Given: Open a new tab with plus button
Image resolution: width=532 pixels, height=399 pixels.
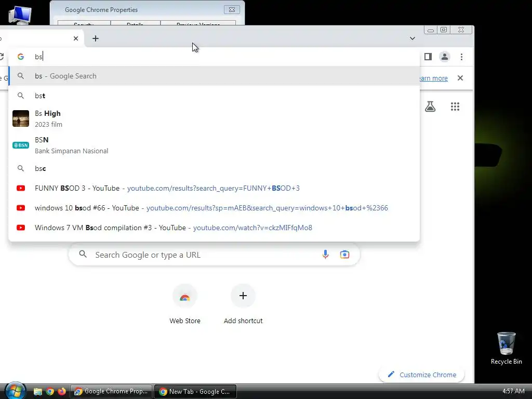Looking at the screenshot, I should point(96,38).
